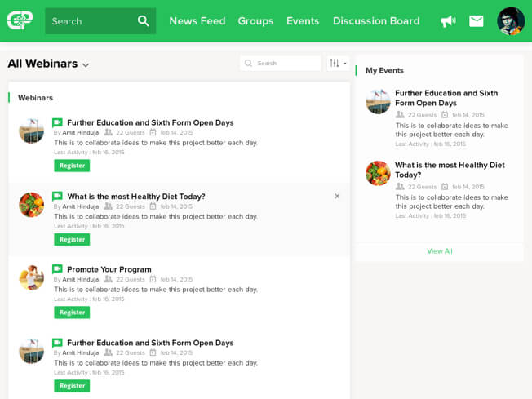Click the Webinars section heading
This screenshot has height=399, width=532.
click(x=35, y=98)
